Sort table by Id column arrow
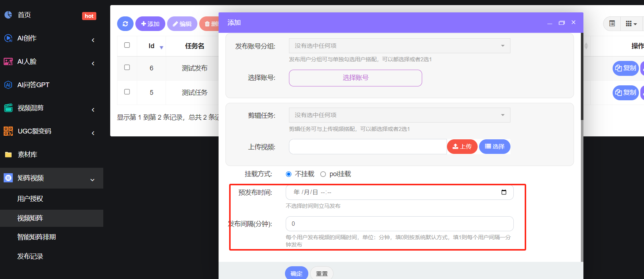The width and height of the screenshot is (644, 279). click(x=161, y=47)
